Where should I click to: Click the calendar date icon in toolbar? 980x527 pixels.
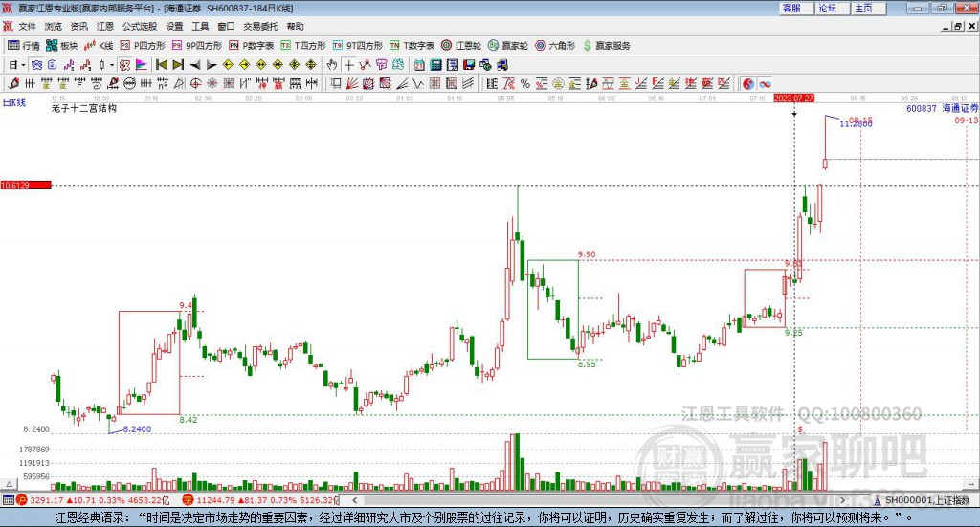pos(419,65)
